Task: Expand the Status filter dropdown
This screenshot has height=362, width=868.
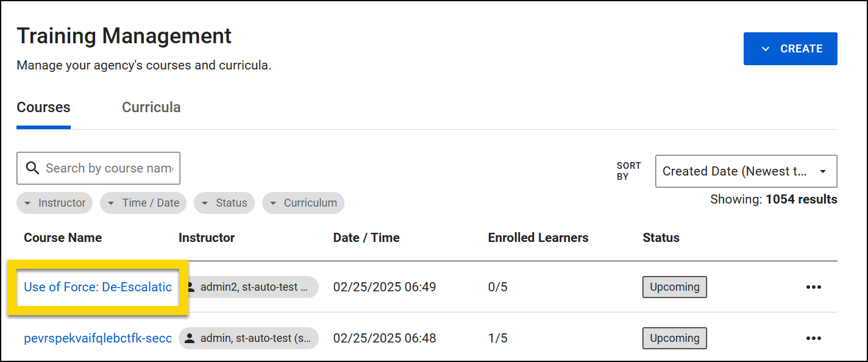Action: click(224, 203)
